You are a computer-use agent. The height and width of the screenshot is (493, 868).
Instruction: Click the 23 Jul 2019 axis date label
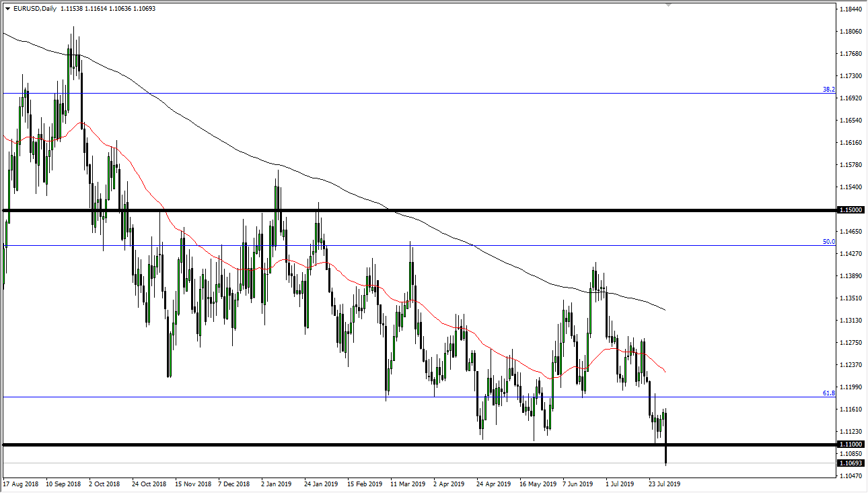pos(663,484)
